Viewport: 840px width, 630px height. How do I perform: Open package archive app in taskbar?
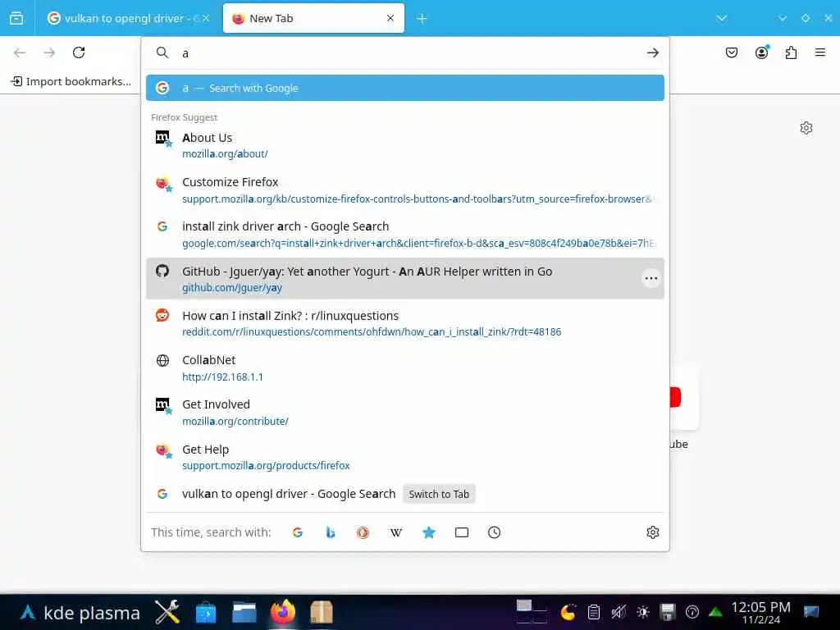322,612
